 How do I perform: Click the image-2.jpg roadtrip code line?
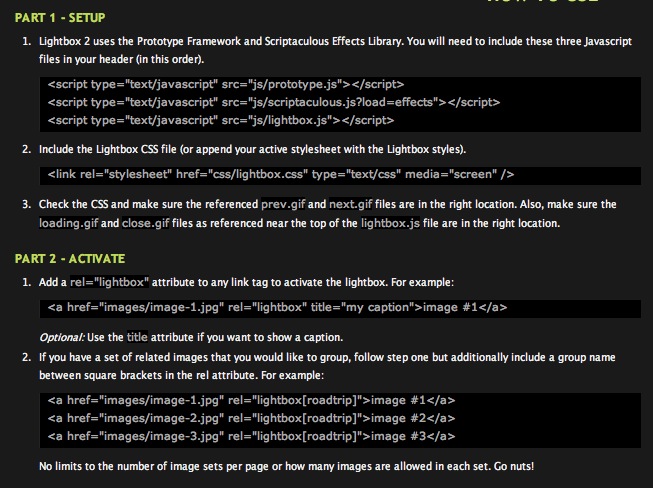[x=251, y=418]
